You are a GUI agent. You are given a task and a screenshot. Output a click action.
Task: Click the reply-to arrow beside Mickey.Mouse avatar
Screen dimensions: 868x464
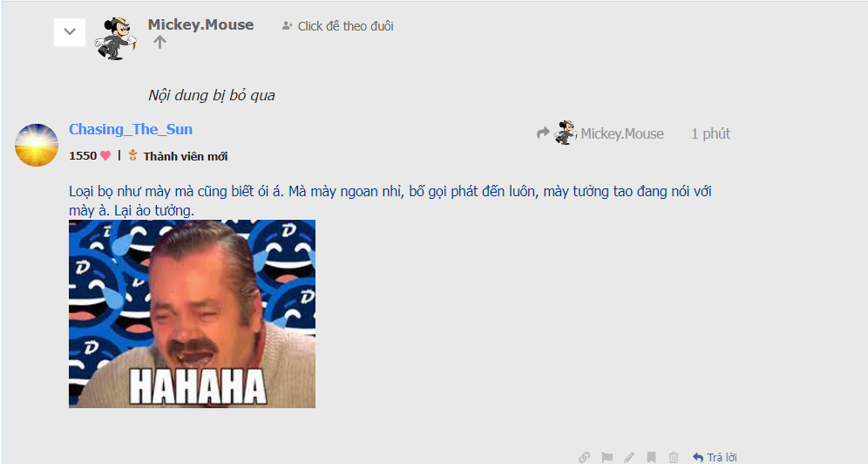(x=543, y=133)
